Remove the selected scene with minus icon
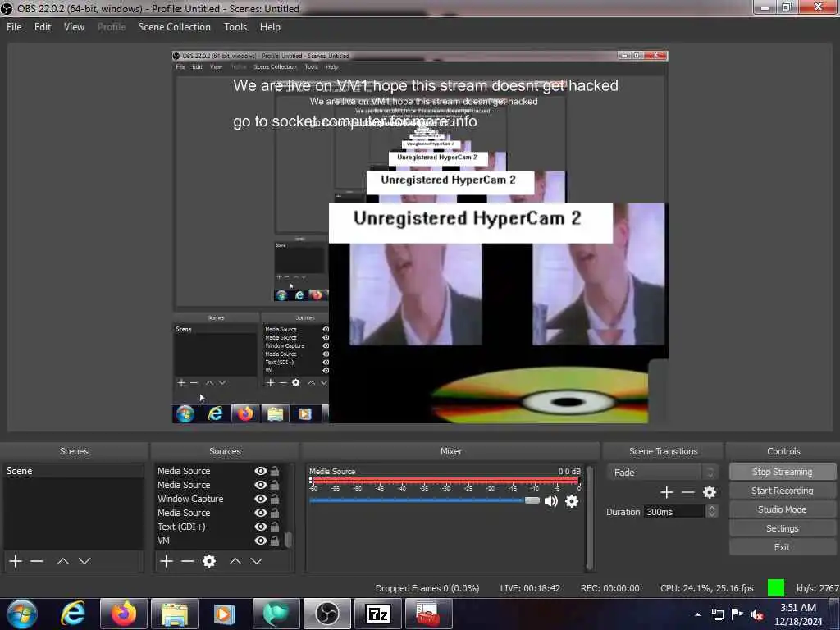Image resolution: width=840 pixels, height=630 pixels. pos(36,561)
